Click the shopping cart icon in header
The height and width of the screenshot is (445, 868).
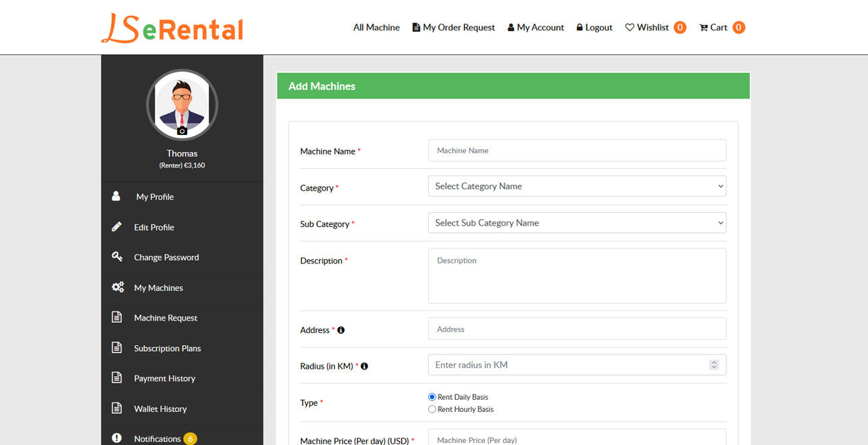click(703, 28)
